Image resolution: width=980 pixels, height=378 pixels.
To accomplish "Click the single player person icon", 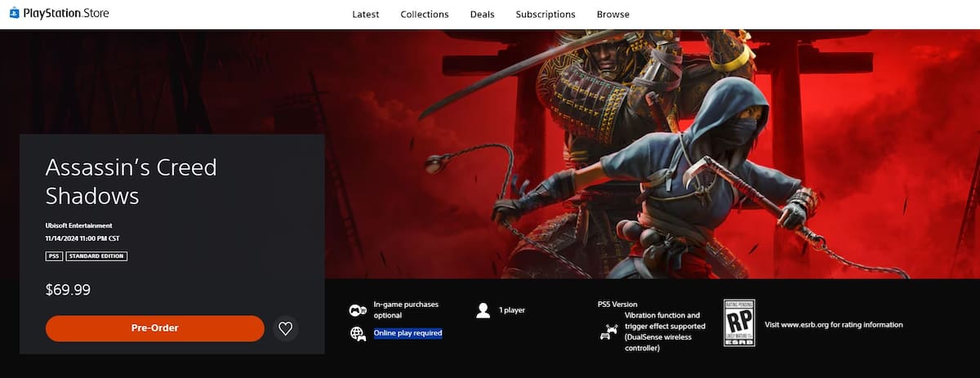I will click(x=483, y=310).
